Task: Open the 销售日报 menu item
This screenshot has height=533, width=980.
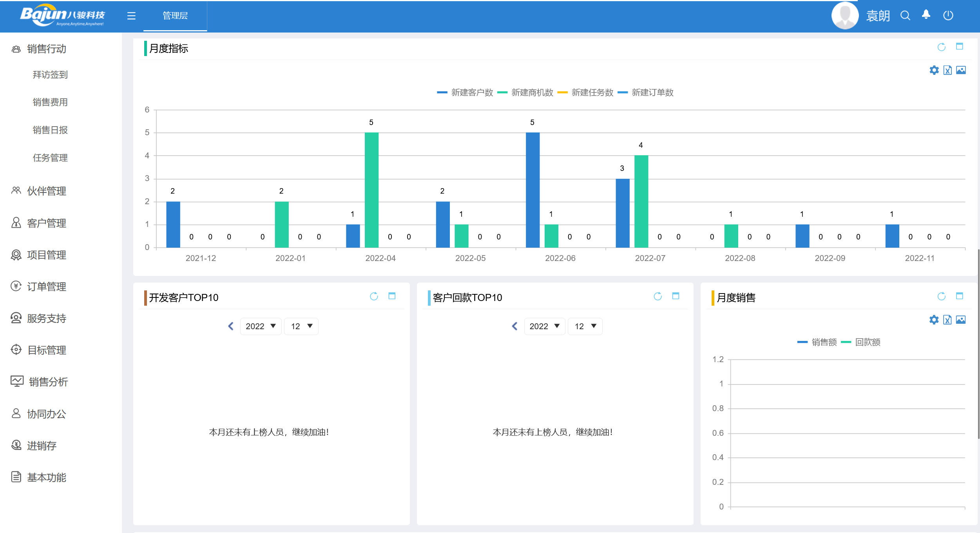Action: pyautogui.click(x=50, y=130)
